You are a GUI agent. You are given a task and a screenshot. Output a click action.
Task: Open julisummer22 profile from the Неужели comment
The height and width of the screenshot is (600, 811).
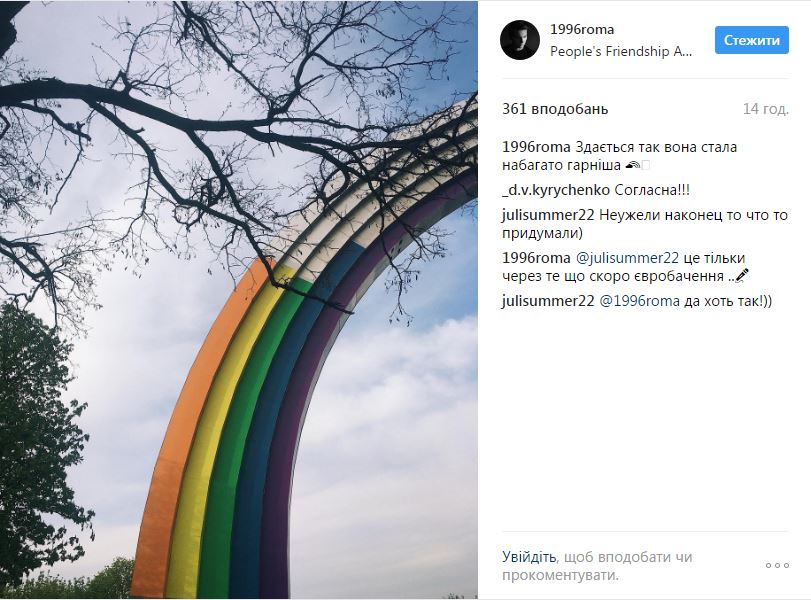point(548,215)
